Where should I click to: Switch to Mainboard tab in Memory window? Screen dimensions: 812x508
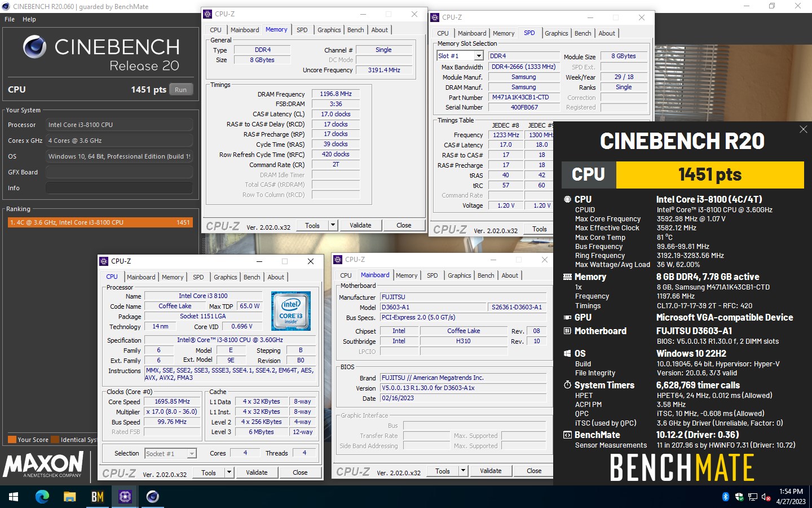point(245,30)
